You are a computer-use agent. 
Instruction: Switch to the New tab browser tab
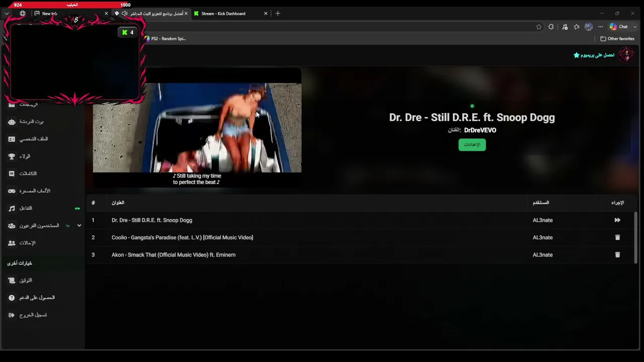pos(70,14)
